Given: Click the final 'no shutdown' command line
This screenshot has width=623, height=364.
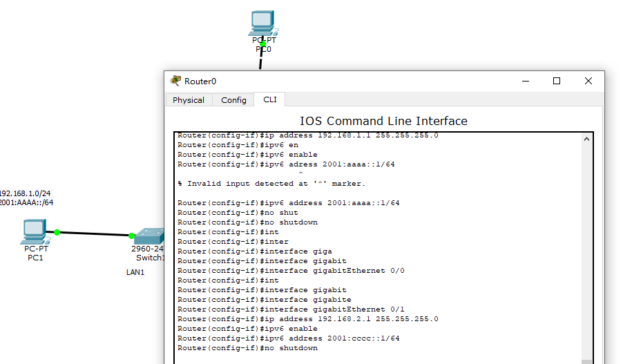Looking at the screenshot, I should [x=247, y=348].
